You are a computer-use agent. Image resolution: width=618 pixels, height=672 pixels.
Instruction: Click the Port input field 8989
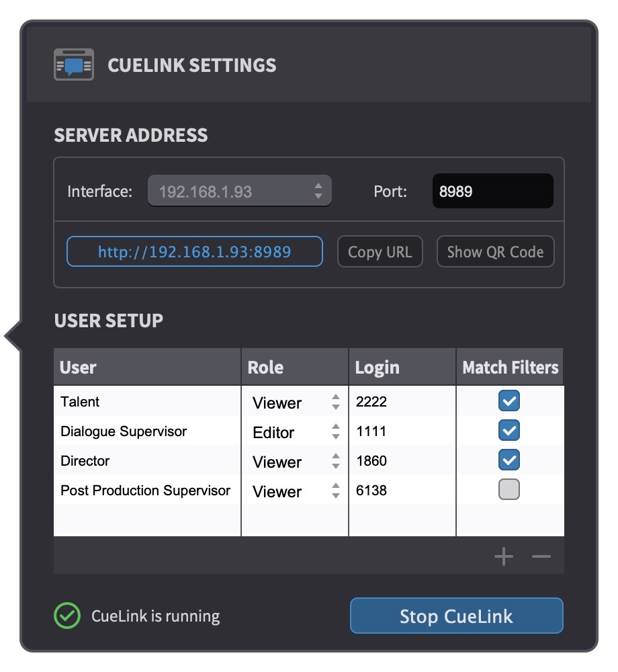pyautogui.click(x=493, y=191)
